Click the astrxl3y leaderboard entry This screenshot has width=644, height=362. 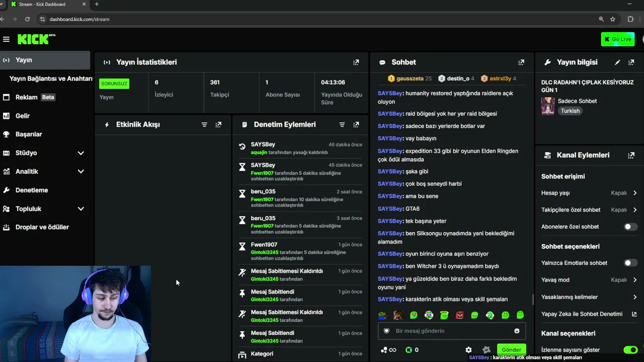(499, 78)
